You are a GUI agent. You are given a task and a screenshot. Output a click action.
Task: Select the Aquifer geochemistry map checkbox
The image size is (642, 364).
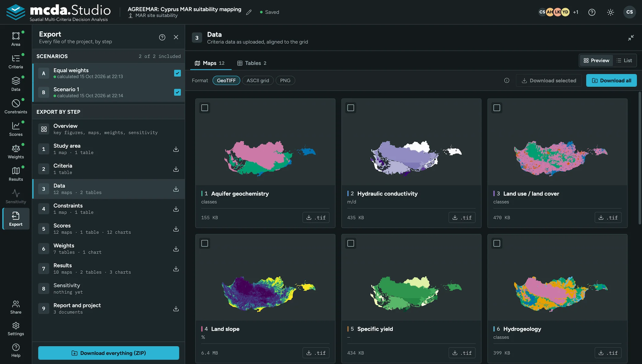point(205,108)
